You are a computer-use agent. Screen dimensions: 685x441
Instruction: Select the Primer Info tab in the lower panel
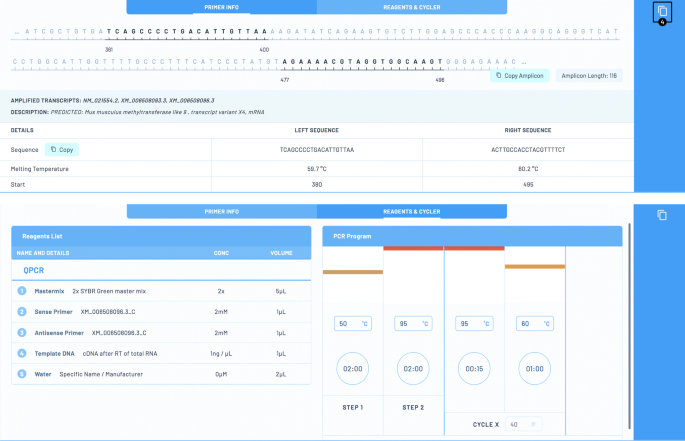[221, 211]
